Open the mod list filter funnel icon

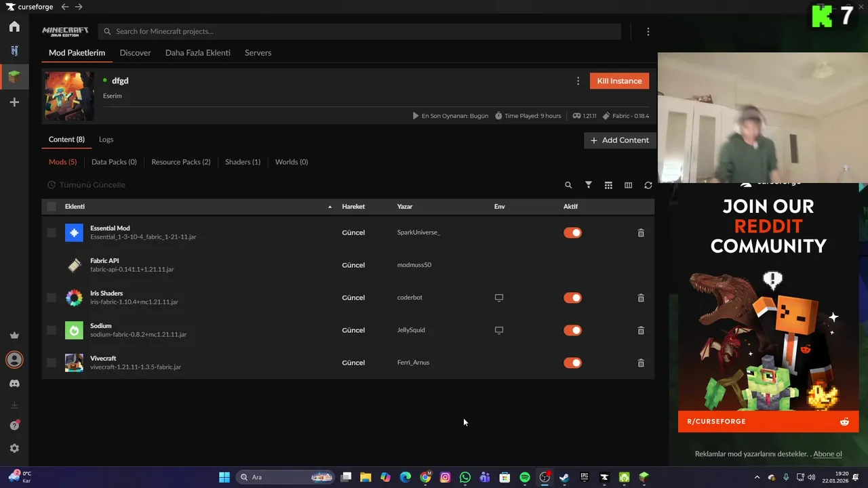(589, 185)
